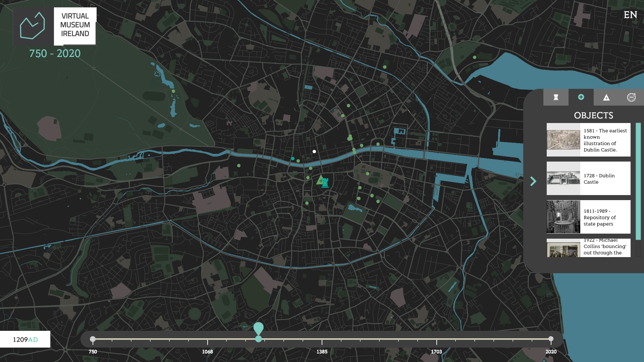Click the objects list teal scrollbar
The width and height of the screenshot is (644, 362).
[638, 181]
